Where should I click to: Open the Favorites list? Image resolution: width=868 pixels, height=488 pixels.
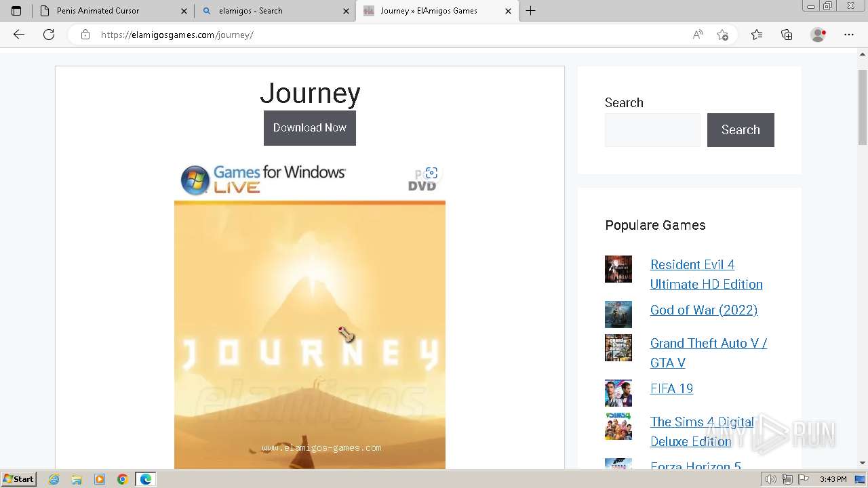757,35
